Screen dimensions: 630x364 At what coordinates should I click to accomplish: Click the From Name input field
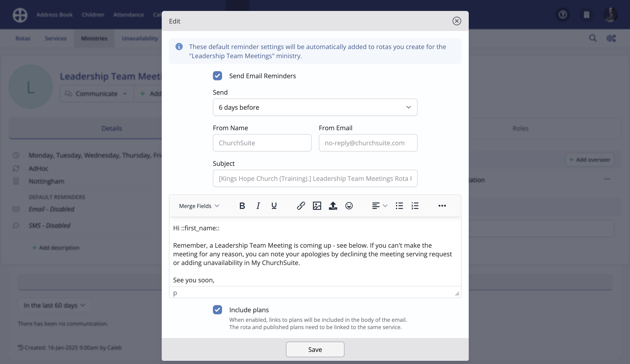click(262, 143)
